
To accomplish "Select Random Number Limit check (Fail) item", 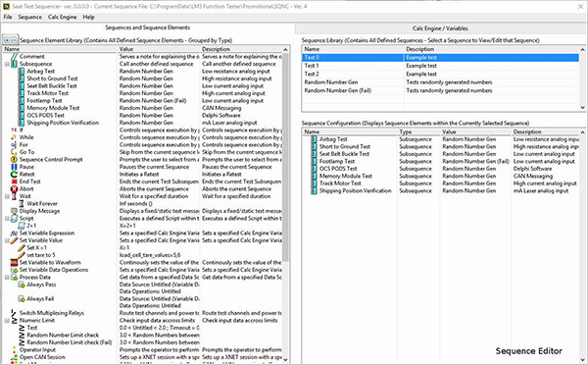I will (69, 342).
